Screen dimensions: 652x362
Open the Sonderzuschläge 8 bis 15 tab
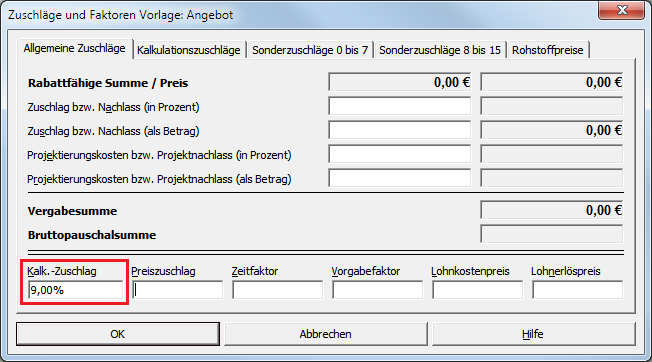click(x=440, y=50)
